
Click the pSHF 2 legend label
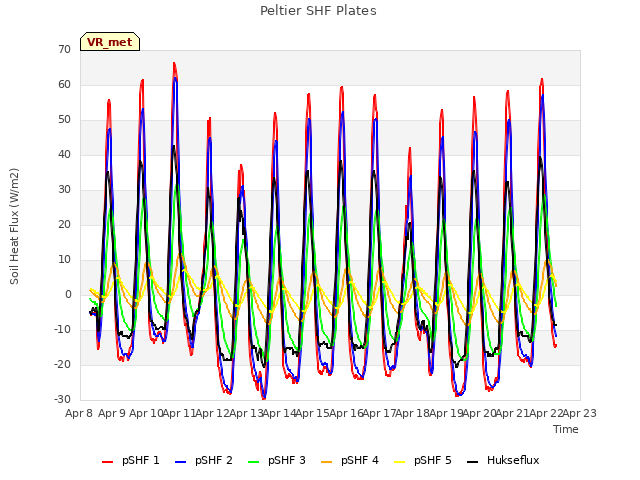point(213,460)
